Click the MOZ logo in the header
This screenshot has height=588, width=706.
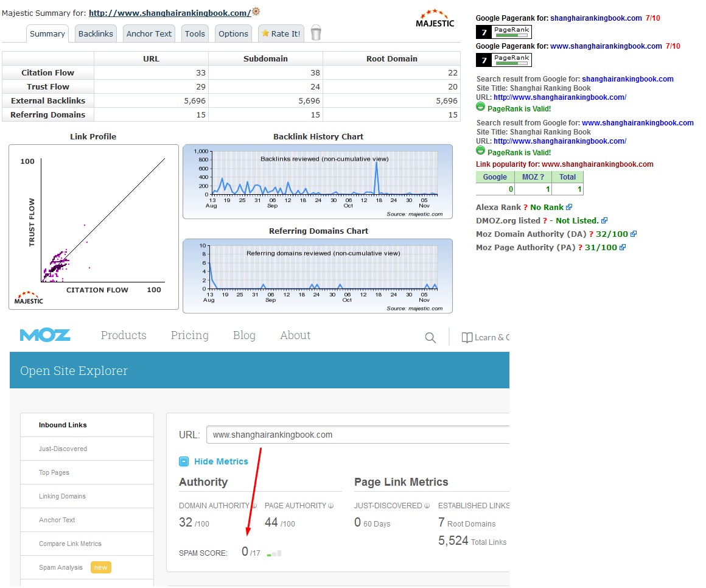coord(45,335)
